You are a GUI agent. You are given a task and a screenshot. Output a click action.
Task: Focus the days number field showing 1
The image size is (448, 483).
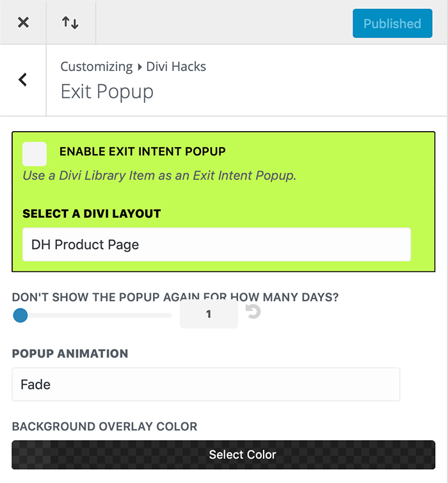(209, 314)
